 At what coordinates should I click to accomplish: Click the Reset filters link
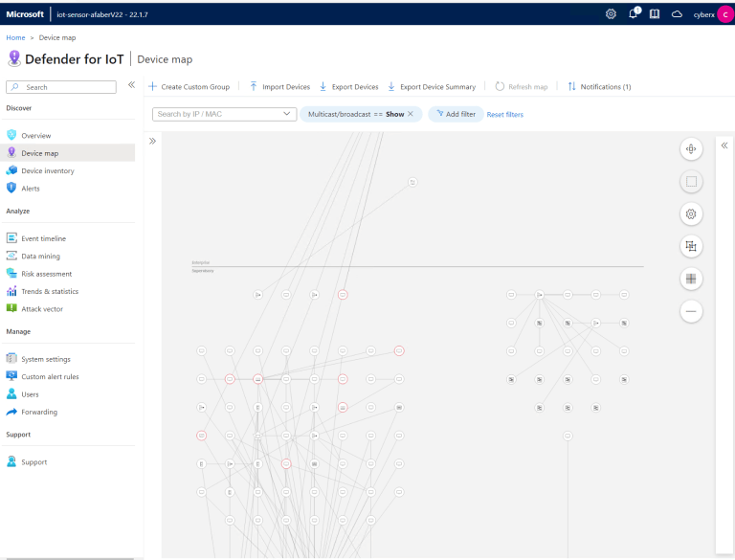(x=504, y=115)
